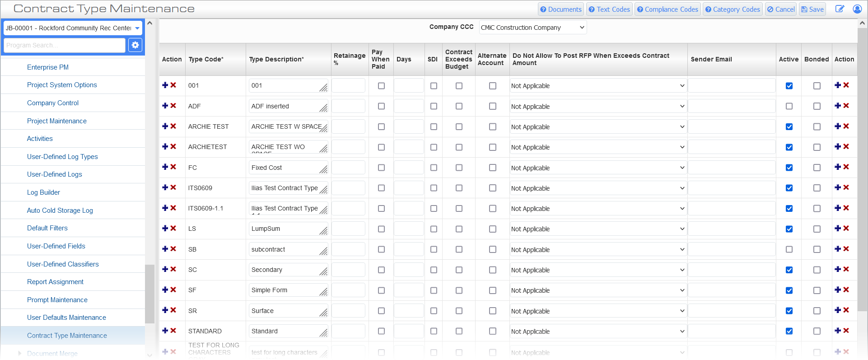Delete the FC row using left red X

173,167
